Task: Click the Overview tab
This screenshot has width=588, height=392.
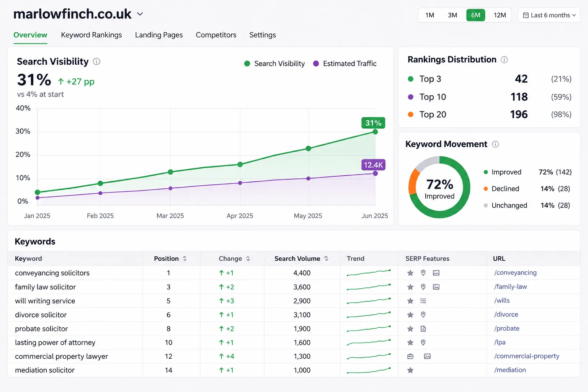Action: (30, 35)
